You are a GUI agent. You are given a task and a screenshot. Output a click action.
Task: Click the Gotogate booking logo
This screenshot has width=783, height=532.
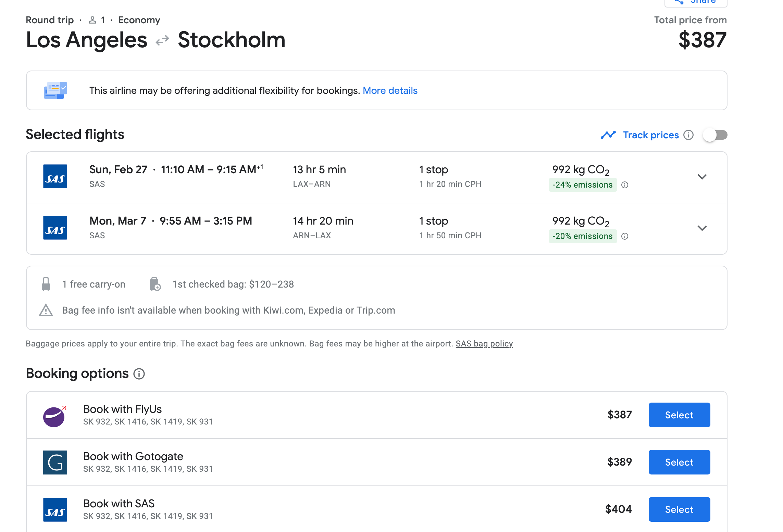55,462
